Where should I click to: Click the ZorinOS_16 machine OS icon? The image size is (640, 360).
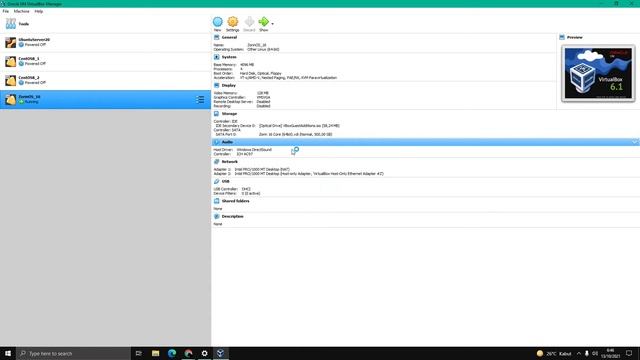click(11, 99)
